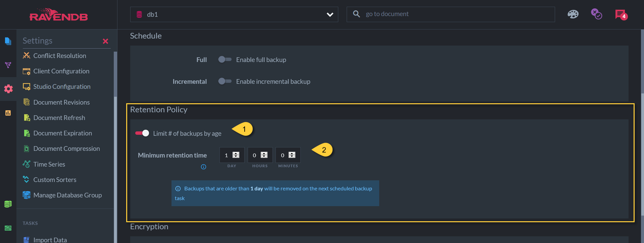Image resolution: width=644 pixels, height=243 pixels.
Task: Click the Time Series icon
Action: (x=27, y=164)
